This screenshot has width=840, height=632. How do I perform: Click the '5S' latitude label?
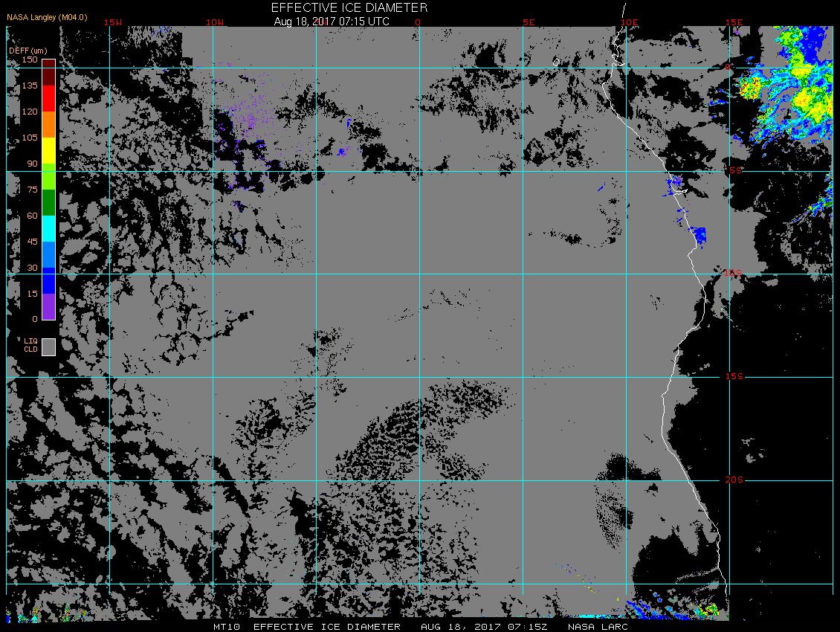(735, 170)
